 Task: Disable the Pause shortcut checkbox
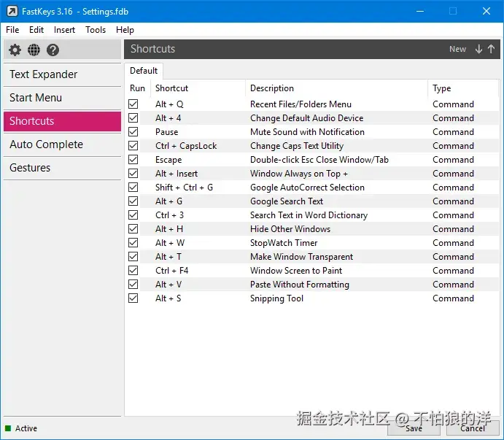[133, 131]
